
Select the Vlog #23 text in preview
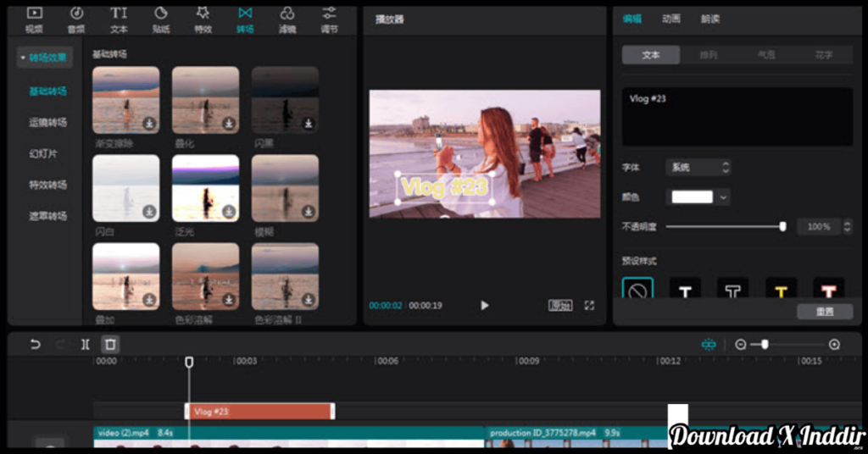click(444, 187)
